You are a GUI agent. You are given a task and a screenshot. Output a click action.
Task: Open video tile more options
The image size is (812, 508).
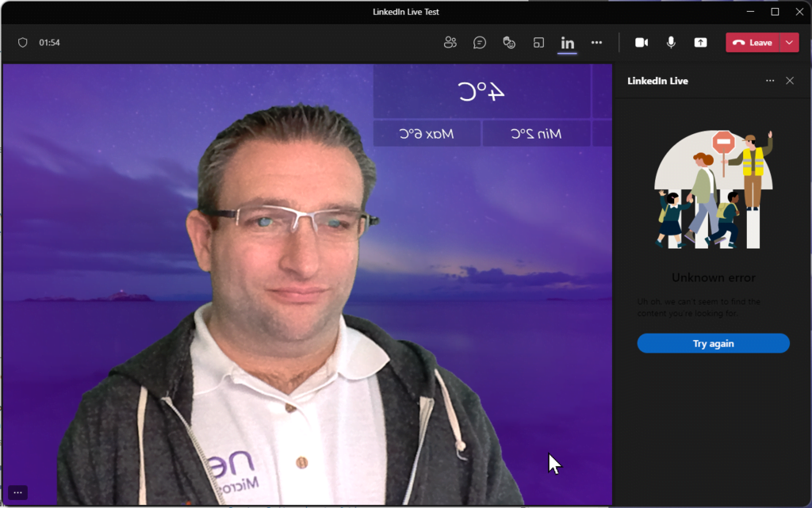[x=17, y=492]
